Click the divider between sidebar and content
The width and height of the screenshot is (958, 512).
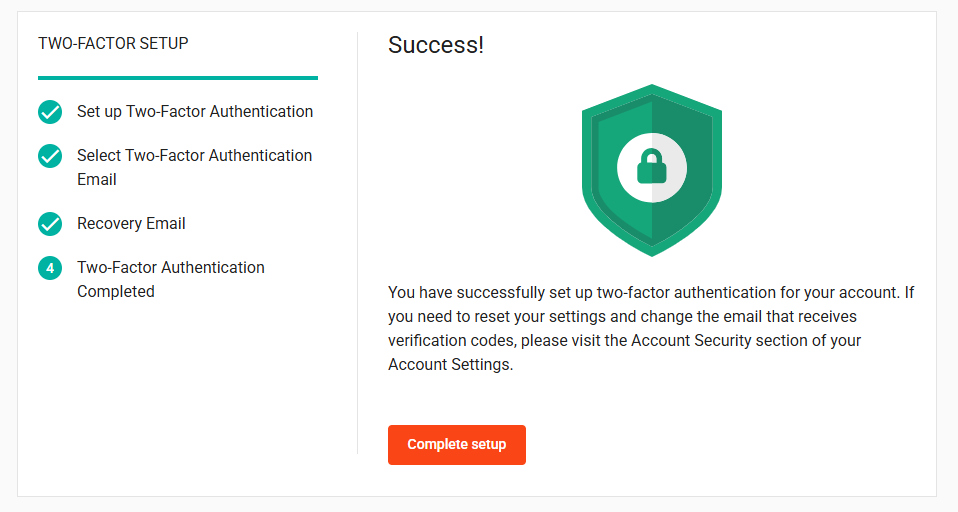357,243
